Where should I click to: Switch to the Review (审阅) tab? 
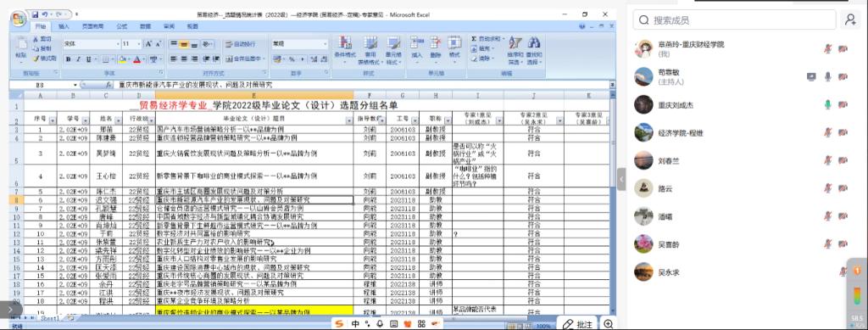tap(169, 26)
